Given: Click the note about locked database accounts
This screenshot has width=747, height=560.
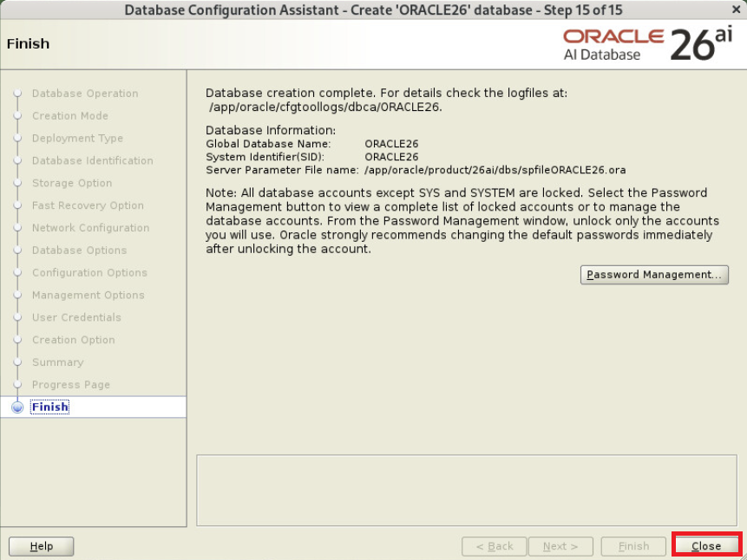Looking at the screenshot, I should 462,221.
